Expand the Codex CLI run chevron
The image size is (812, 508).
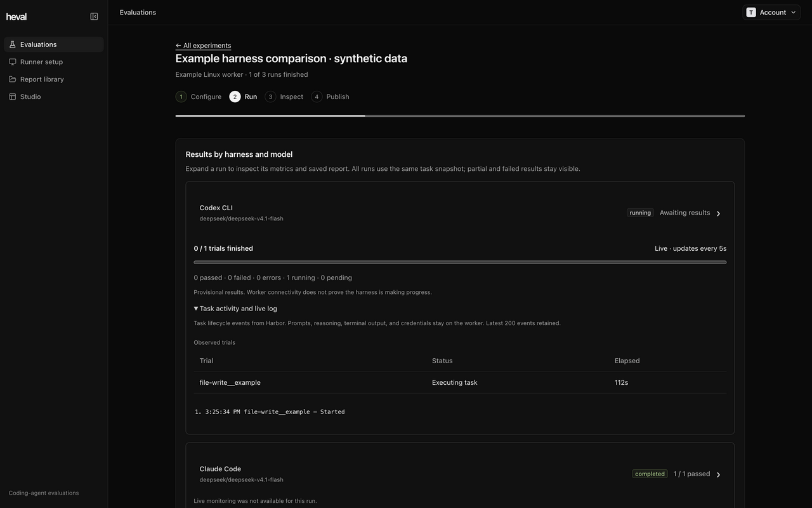718,213
